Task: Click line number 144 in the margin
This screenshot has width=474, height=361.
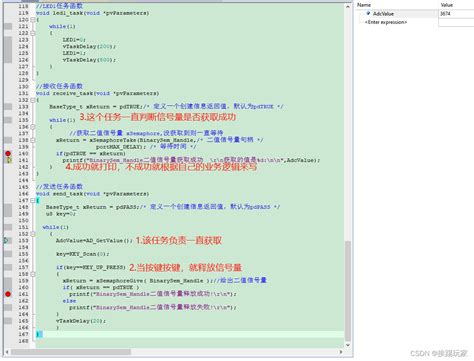Action: [x=23, y=180]
